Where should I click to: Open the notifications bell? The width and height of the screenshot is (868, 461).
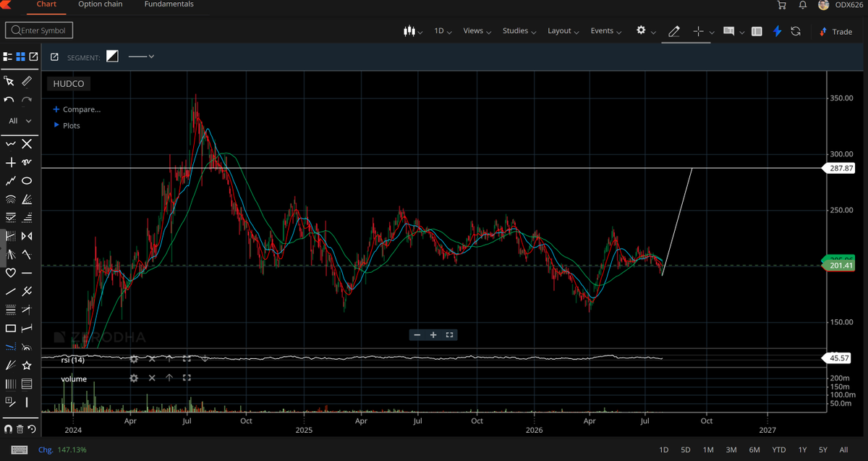pos(802,5)
